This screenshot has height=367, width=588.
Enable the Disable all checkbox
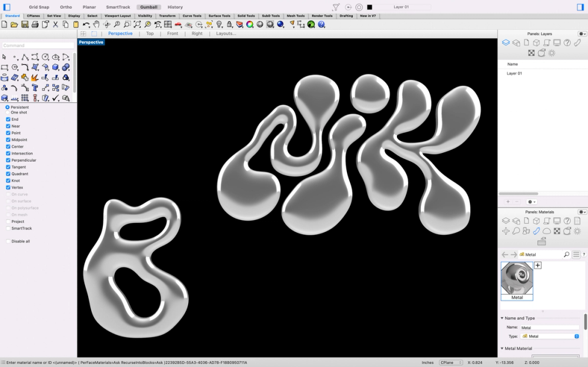point(8,241)
